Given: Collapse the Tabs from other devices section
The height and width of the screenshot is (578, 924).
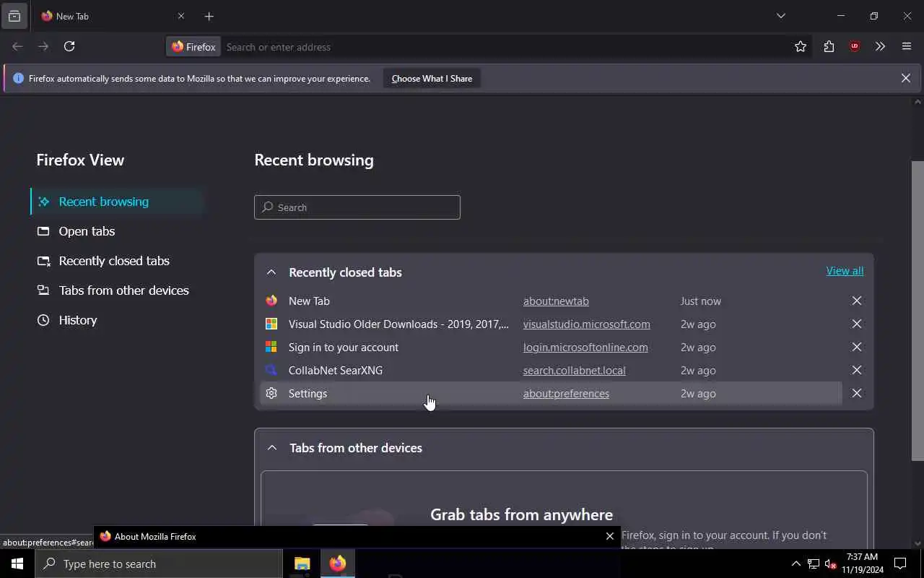Looking at the screenshot, I should tap(272, 448).
